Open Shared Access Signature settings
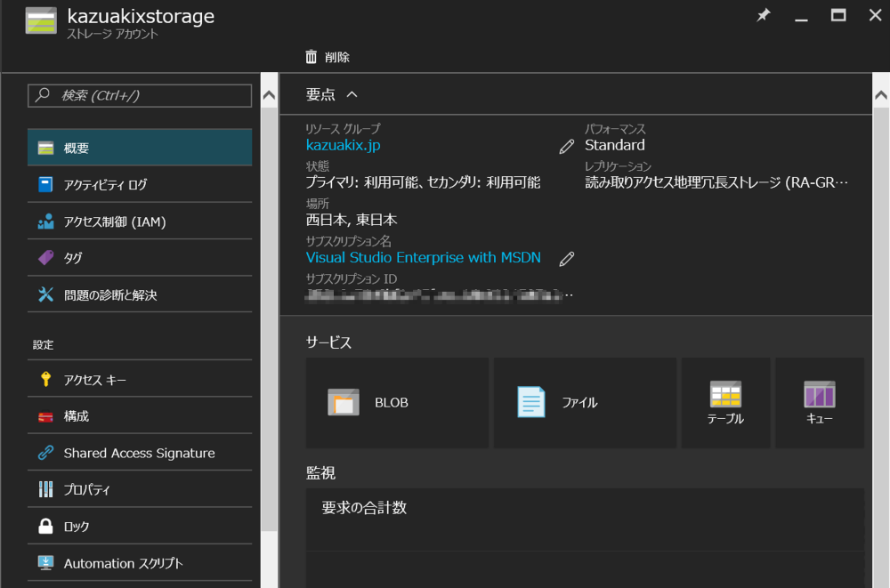Viewport: 890px width, 588px height. coord(140,453)
